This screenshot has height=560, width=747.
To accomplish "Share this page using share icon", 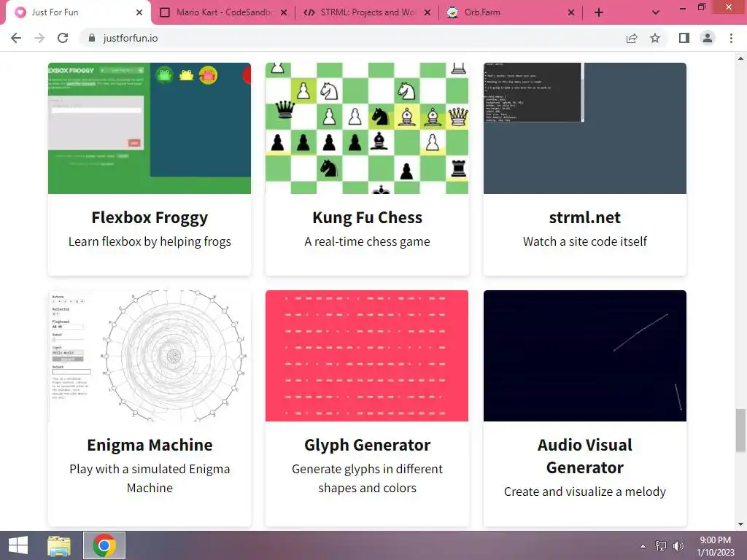I will tap(631, 38).
